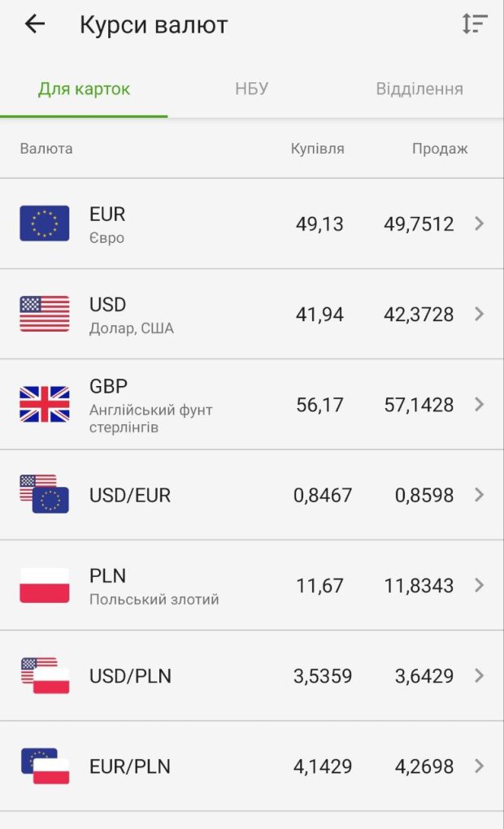Tap the back arrow icon
Viewport: 504px width, 829px height.
[x=35, y=24]
